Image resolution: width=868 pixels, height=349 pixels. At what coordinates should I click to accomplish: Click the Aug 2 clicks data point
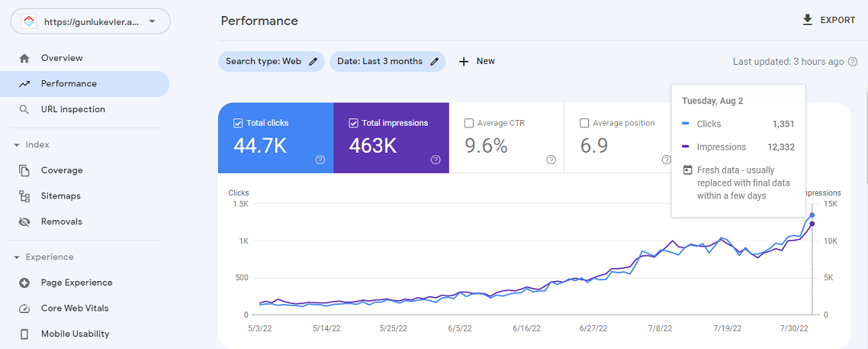click(x=812, y=215)
